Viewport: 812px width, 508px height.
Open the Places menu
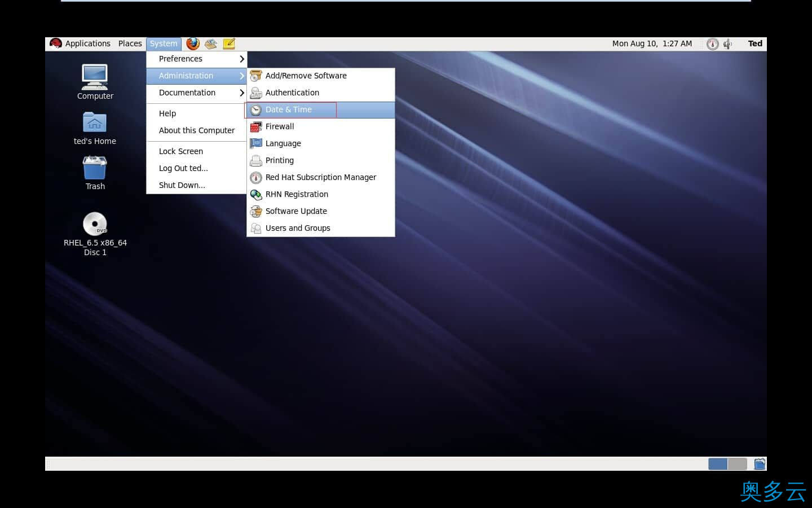pos(130,43)
